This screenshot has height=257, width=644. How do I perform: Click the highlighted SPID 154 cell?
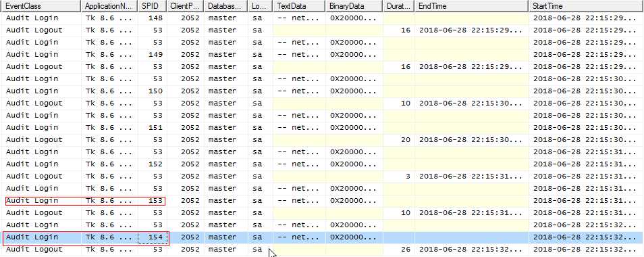coord(153,237)
